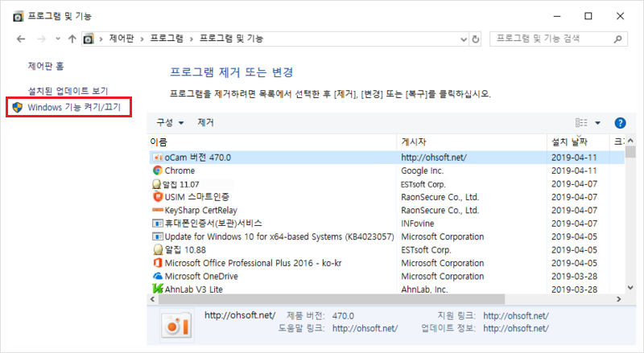Change the view layout icon

pos(581,123)
